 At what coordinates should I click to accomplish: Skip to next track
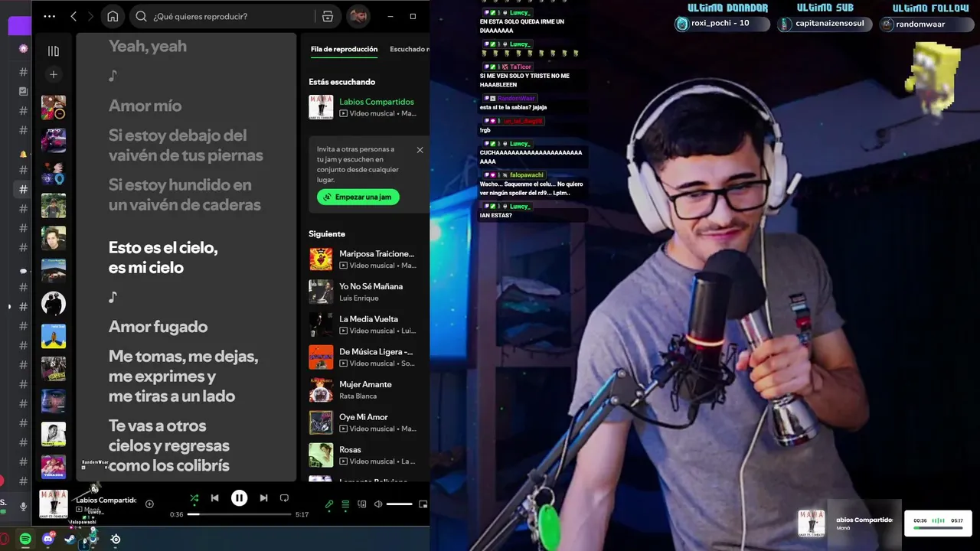(x=263, y=498)
